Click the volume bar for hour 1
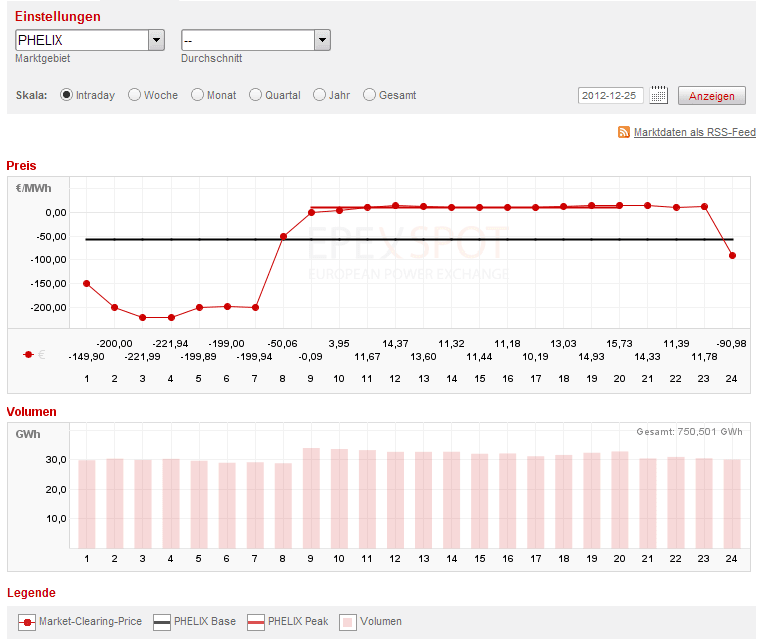The height and width of the screenshot is (644, 761). coord(87,504)
